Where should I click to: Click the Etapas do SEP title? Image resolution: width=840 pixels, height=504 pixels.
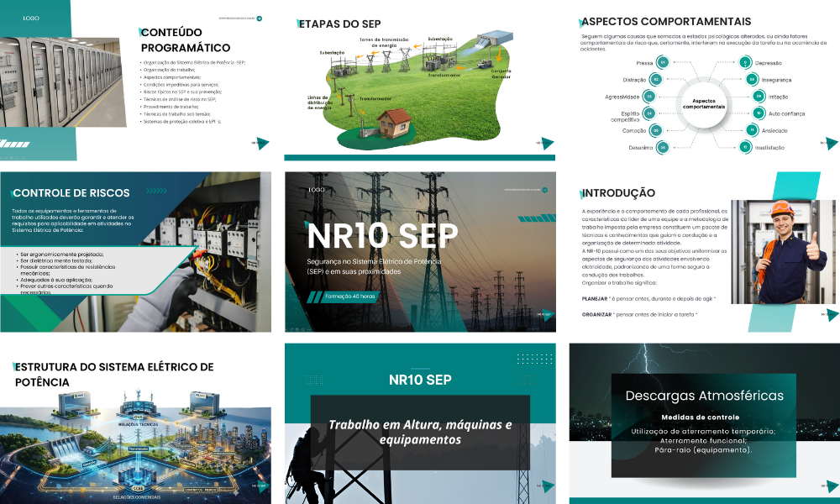[342, 24]
